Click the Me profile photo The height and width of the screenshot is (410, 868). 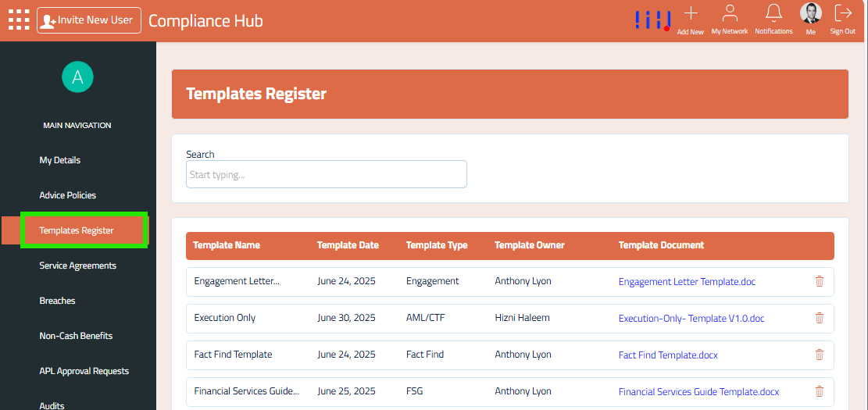point(810,13)
